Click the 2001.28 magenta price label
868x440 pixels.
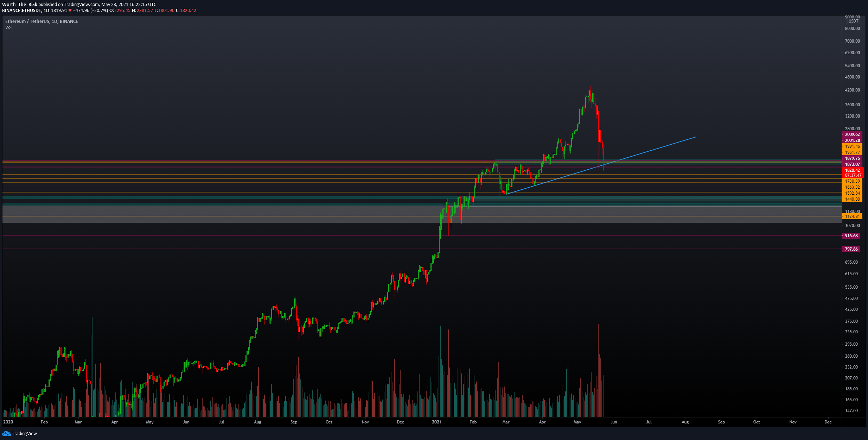(x=853, y=140)
